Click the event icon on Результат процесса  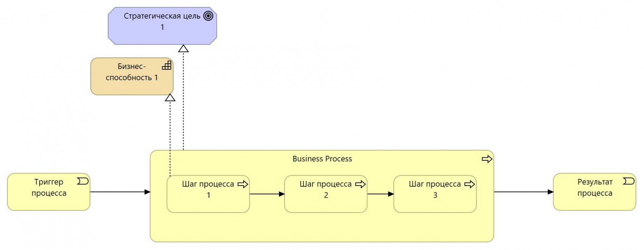click(x=629, y=181)
